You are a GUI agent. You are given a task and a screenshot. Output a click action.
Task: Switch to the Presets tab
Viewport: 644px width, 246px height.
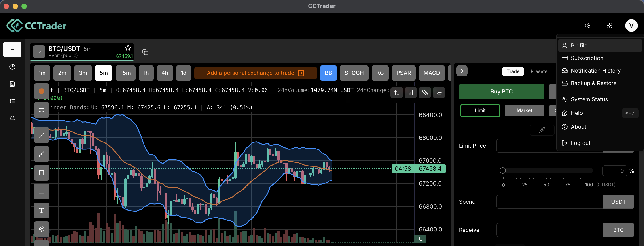point(538,71)
